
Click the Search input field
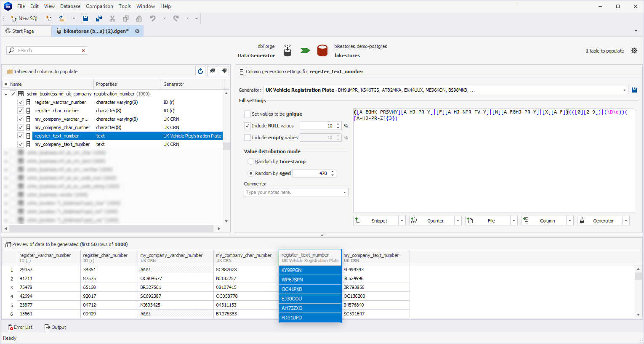(46, 50)
